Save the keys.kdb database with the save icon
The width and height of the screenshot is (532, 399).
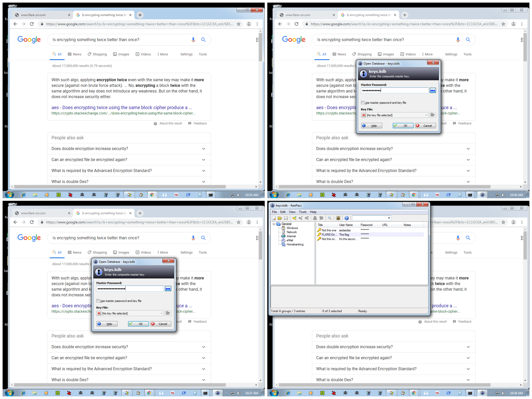[286, 218]
